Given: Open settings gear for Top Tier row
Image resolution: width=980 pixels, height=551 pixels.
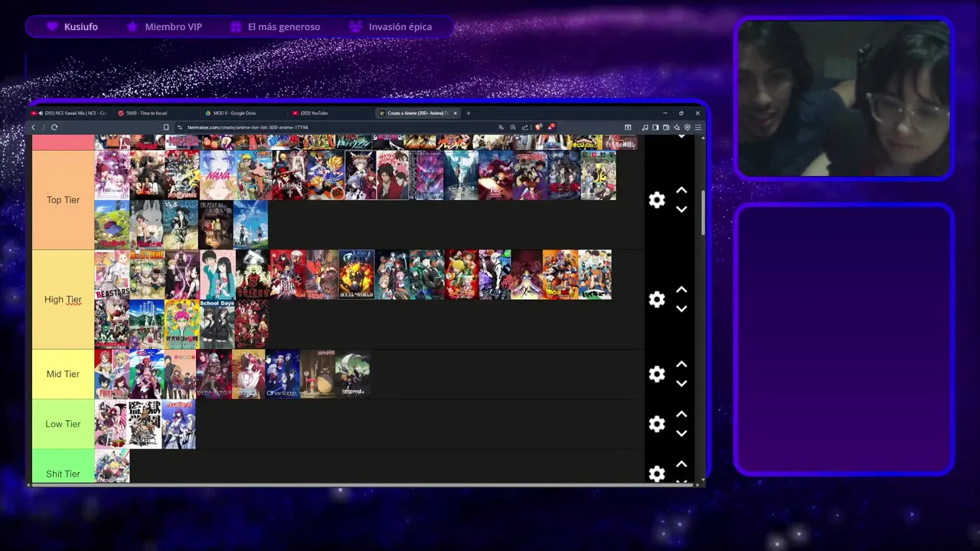Looking at the screenshot, I should point(657,200).
